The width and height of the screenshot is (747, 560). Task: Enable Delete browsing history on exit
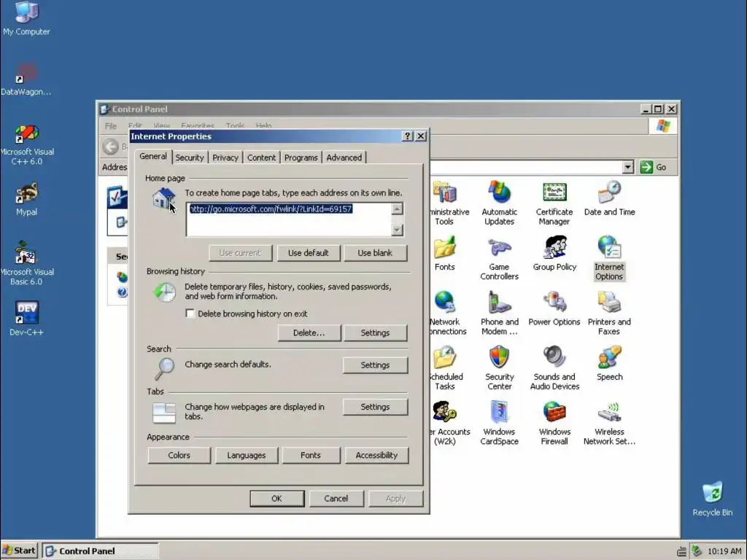pyautogui.click(x=190, y=314)
